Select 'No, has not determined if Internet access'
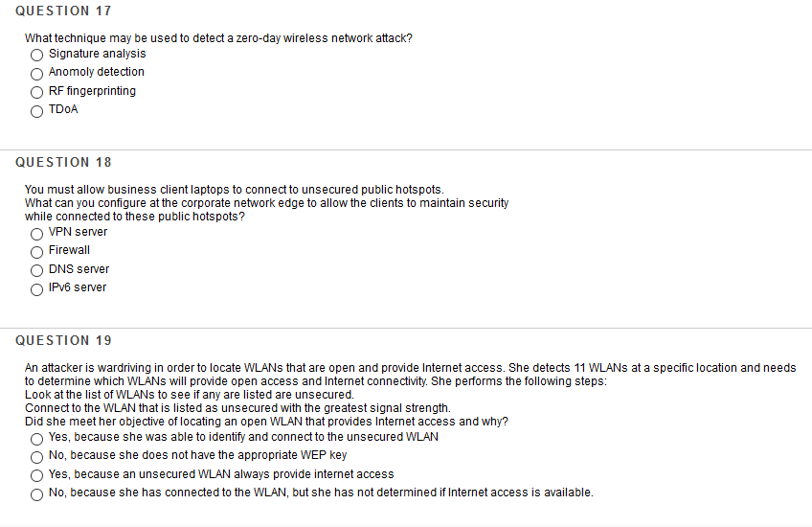 coord(36,494)
